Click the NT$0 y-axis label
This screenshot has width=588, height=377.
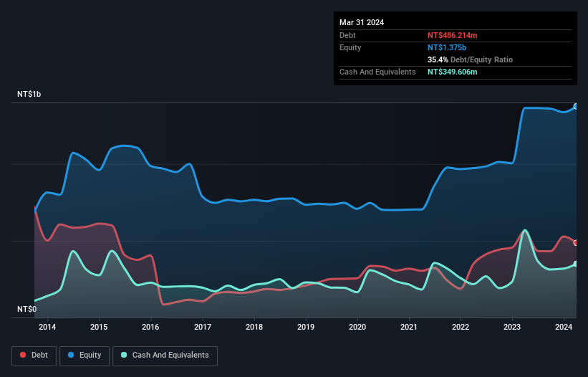click(x=29, y=310)
